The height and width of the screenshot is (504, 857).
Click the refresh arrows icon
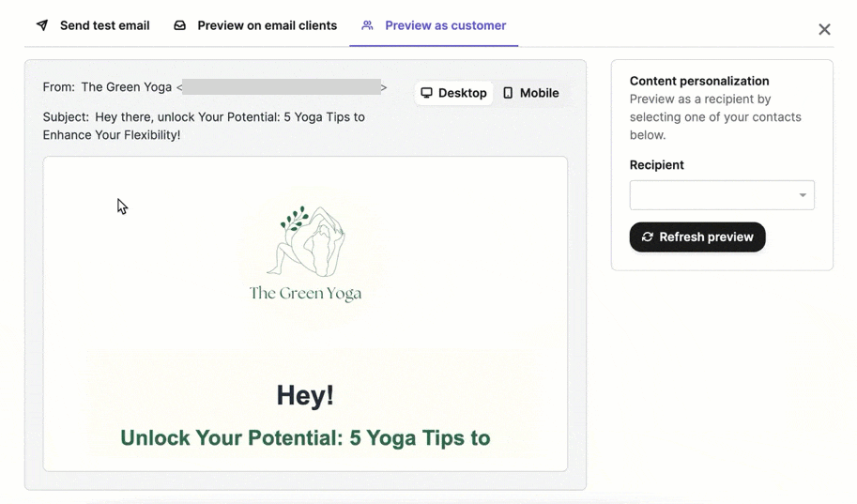coord(647,237)
